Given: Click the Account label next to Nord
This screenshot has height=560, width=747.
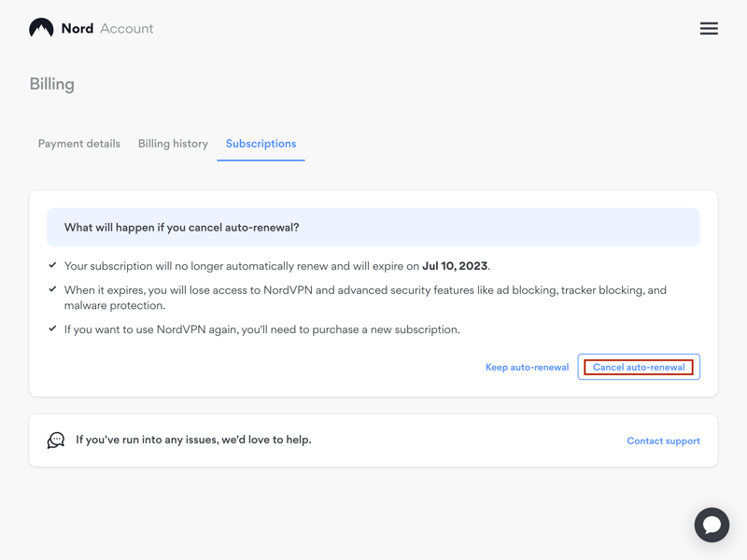Looking at the screenshot, I should [127, 29].
